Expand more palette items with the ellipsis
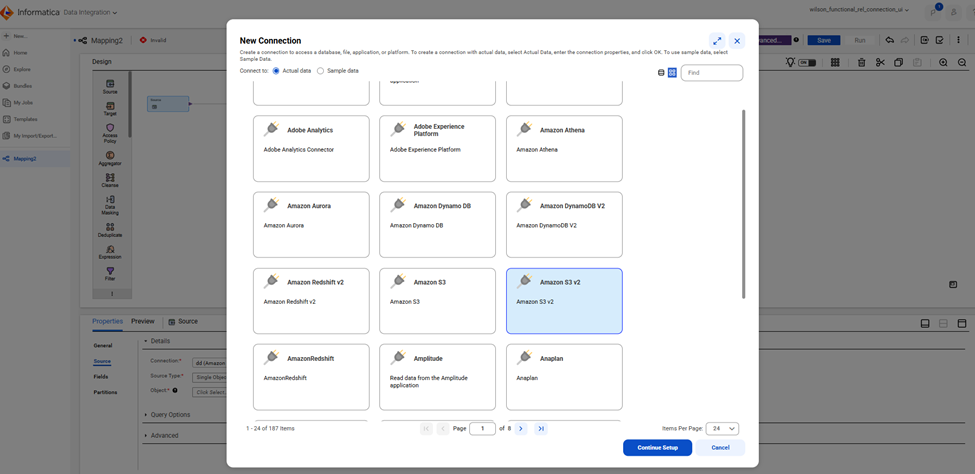 (x=113, y=294)
